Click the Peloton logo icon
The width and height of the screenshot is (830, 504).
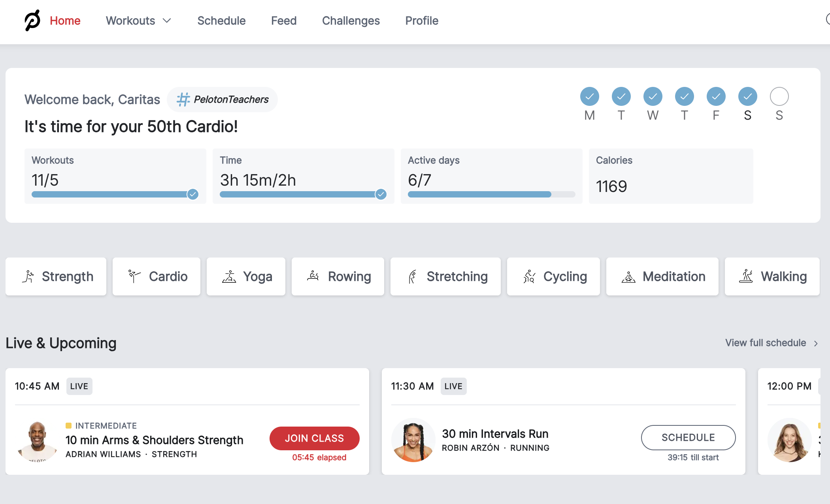point(32,20)
